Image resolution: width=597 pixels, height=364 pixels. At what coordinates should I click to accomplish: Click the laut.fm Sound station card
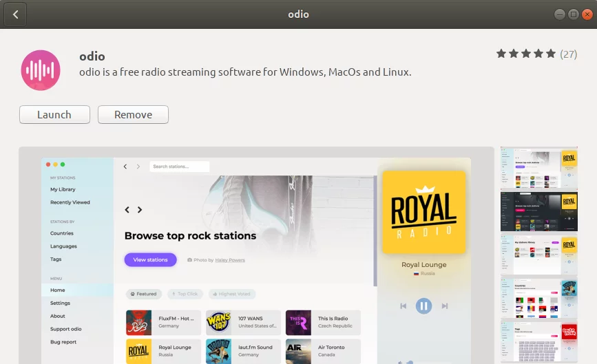[243, 351]
